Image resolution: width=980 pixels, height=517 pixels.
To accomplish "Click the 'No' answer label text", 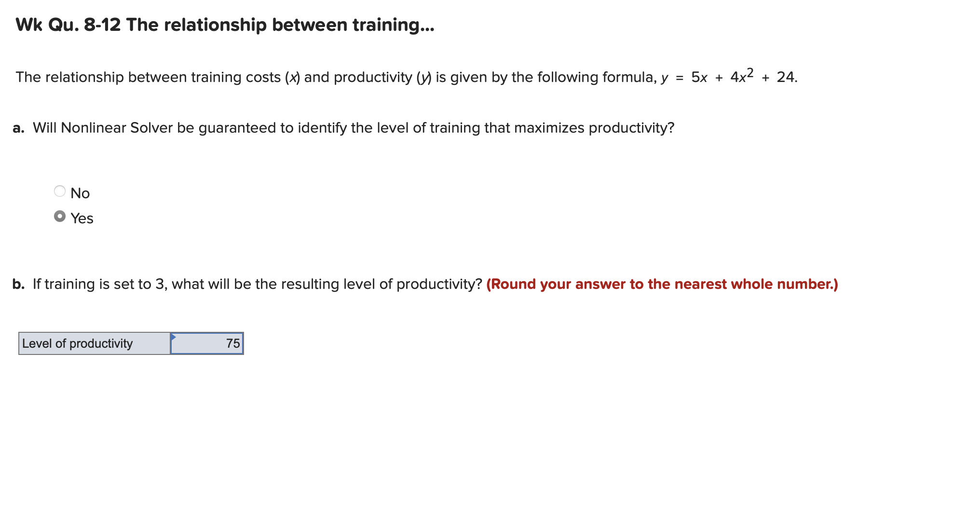I will (80, 193).
